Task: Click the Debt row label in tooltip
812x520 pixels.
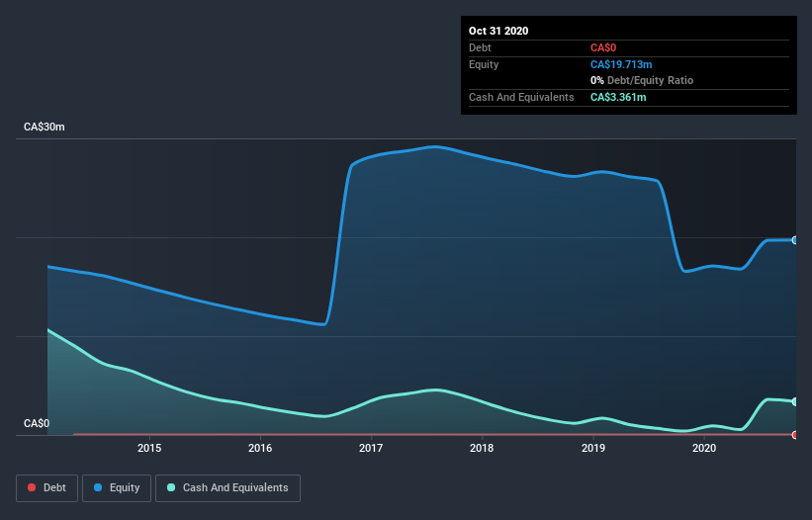Action: [x=480, y=47]
